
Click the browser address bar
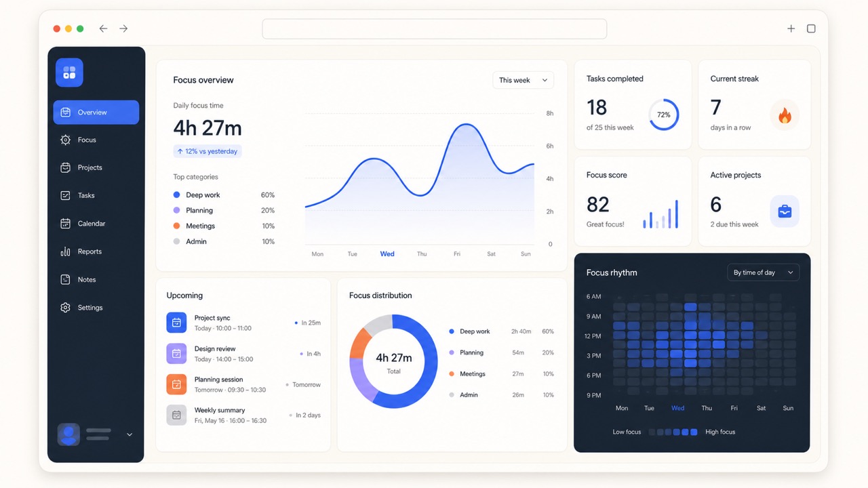click(x=434, y=28)
